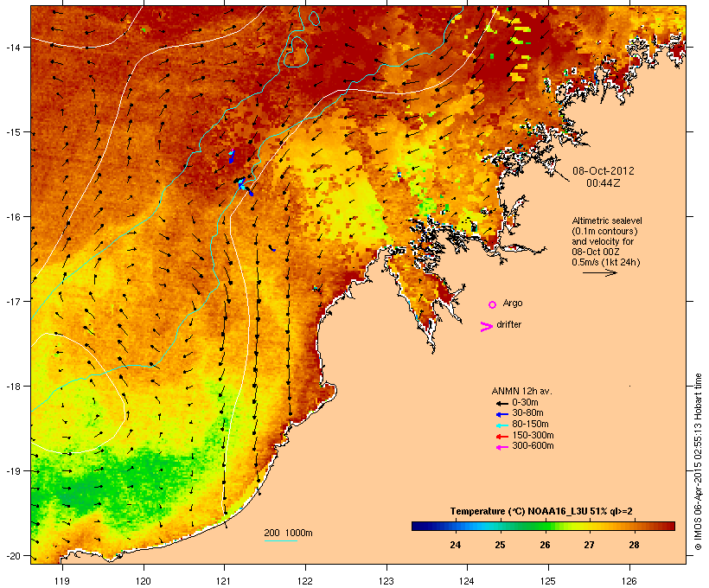Click the 'Argo' legend label
The image size is (709, 588).
513,303
